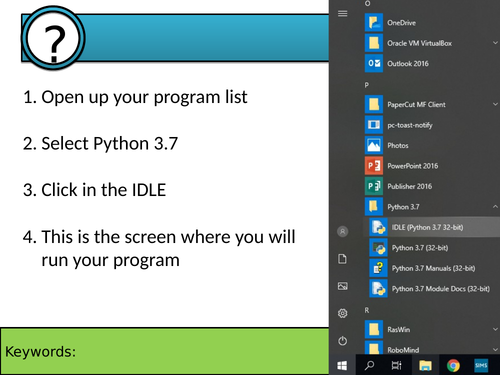Open Documents from the Start sidebar
Image resolution: width=500 pixels, height=375 pixels.
tap(343, 259)
